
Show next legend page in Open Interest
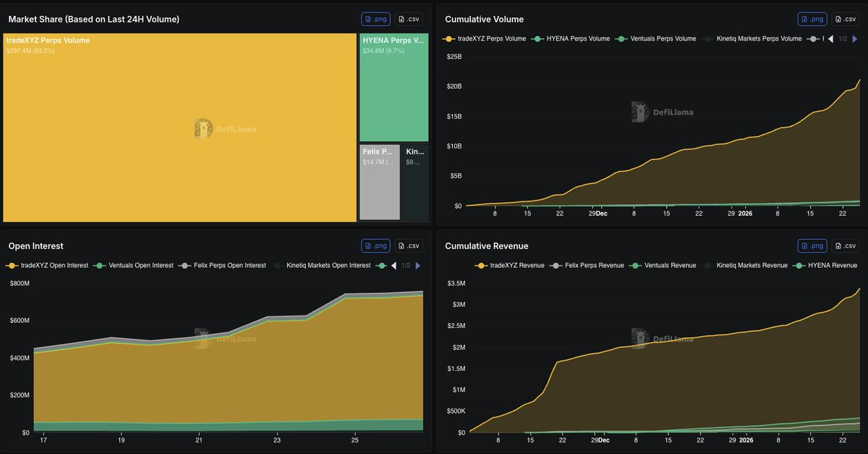click(x=418, y=266)
